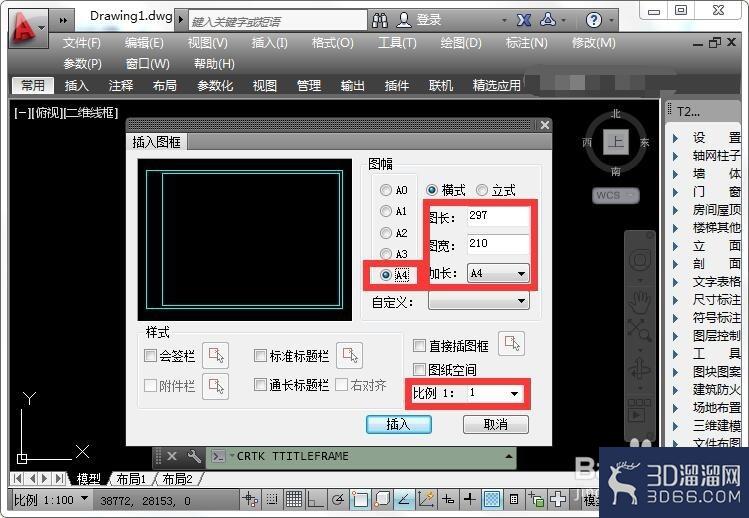
Task: Toggle Annotation Monitor plus icon in the status bar
Action: coord(557,500)
